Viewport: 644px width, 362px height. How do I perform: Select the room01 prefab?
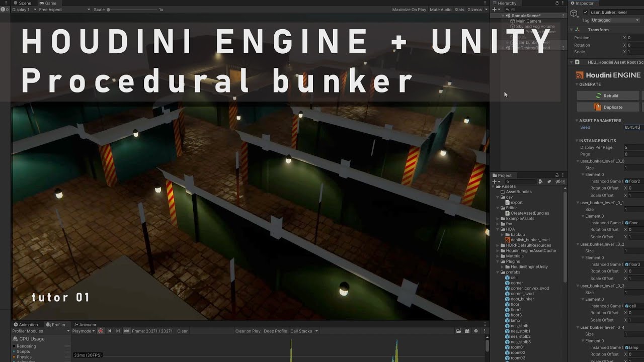pos(515,347)
